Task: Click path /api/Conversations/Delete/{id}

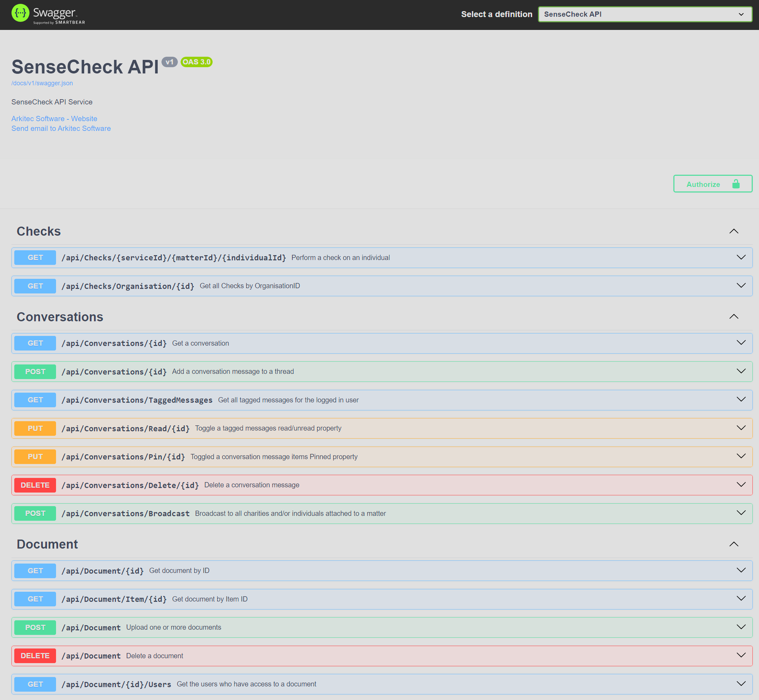Action: (x=130, y=485)
